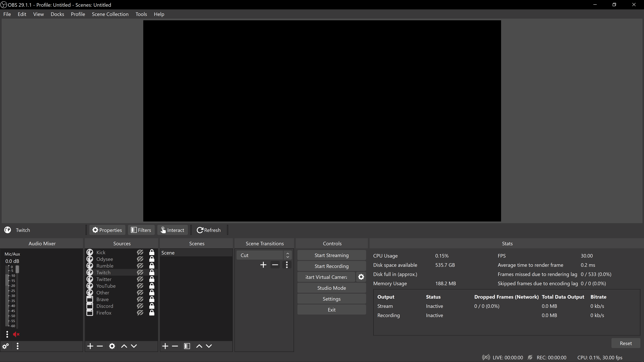Open the Edit menu
The height and width of the screenshot is (362, 644).
22,14
